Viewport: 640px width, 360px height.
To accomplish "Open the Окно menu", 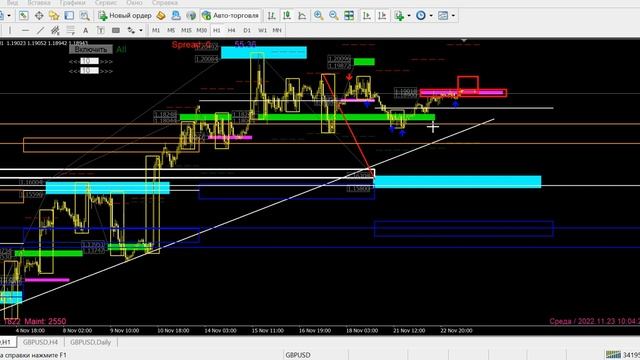I will click(x=134, y=3).
